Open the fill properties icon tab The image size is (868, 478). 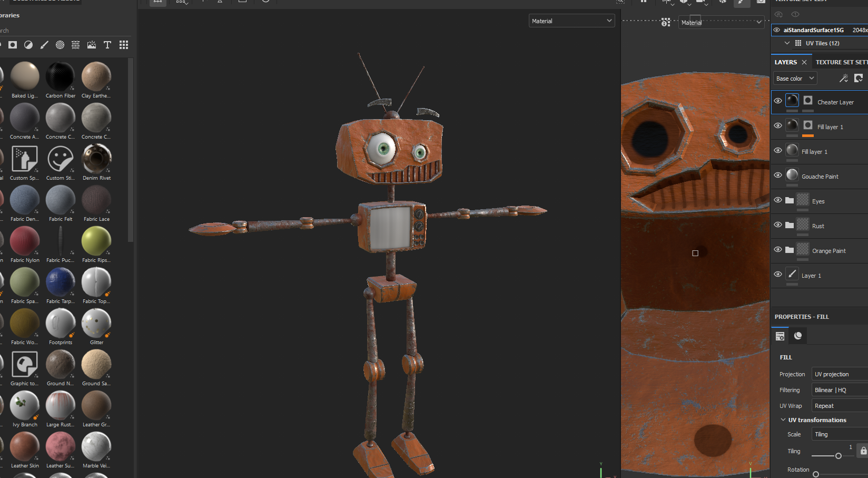[x=781, y=336]
